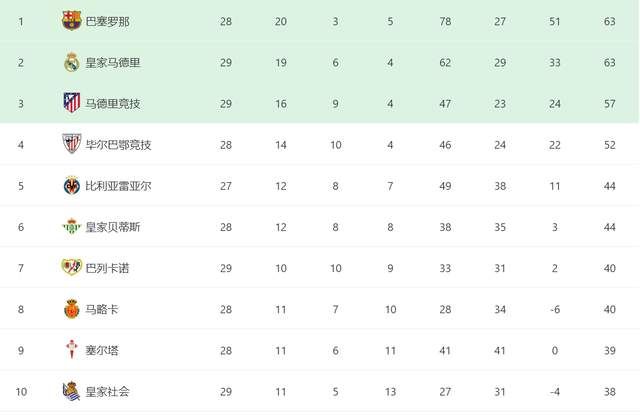Open the 比利亚雷亚尔 team link
Viewport: 640px width, 418px height.
(118, 186)
